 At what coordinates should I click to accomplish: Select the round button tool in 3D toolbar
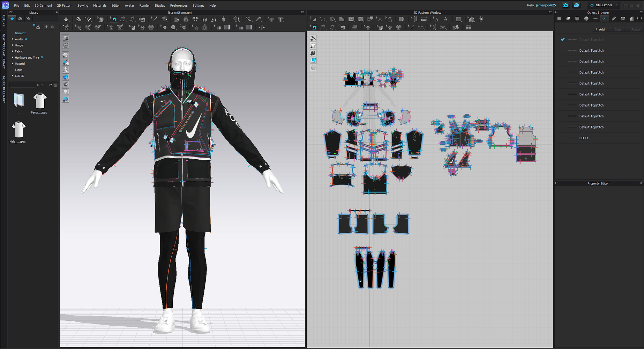tap(173, 27)
